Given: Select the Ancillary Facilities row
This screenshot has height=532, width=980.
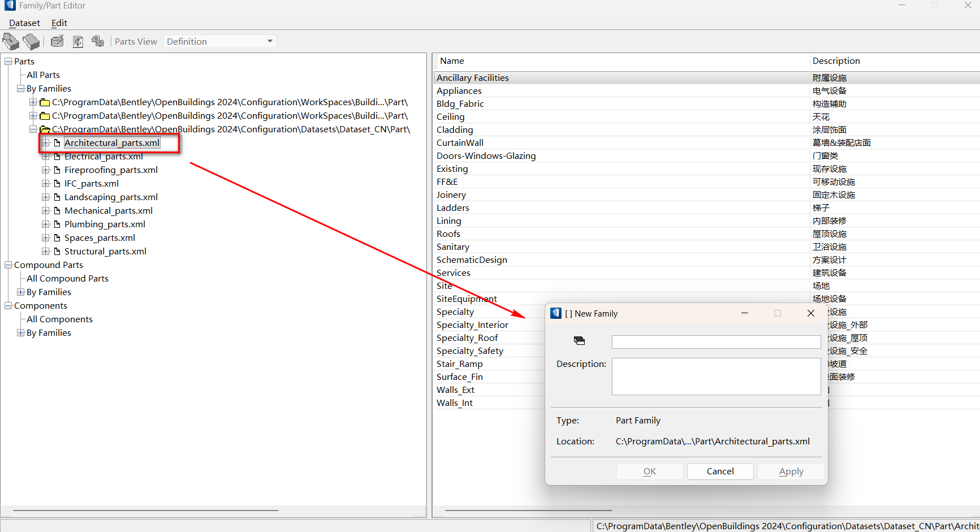Looking at the screenshot, I should (x=707, y=78).
